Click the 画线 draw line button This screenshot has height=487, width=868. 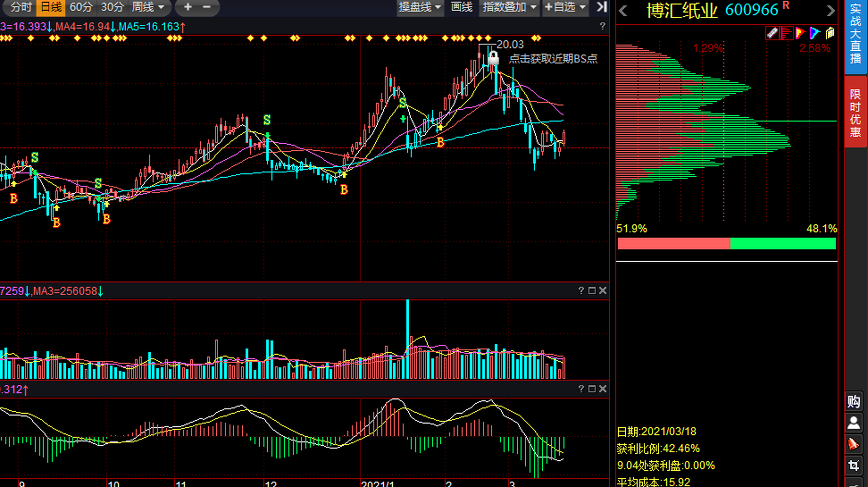tap(461, 7)
